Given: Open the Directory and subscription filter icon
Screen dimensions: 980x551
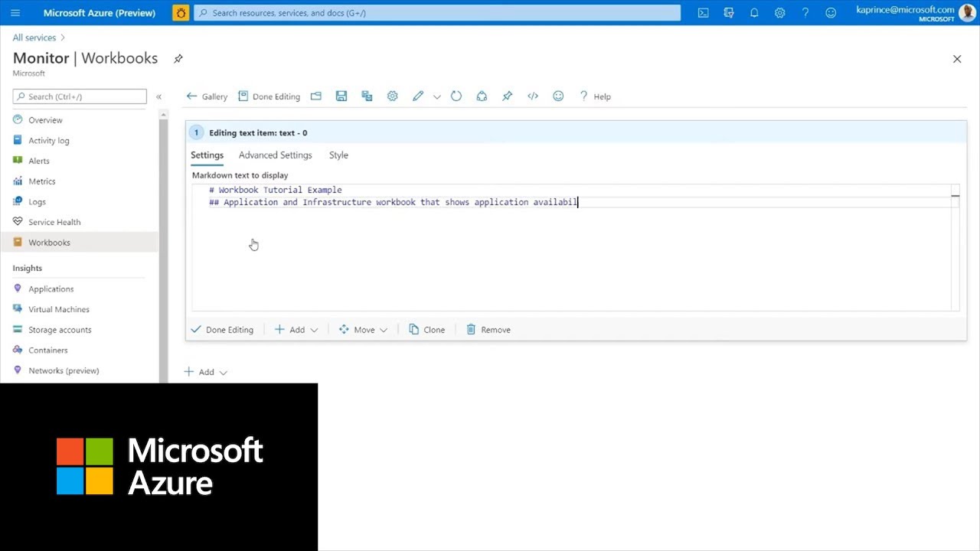Looking at the screenshot, I should tap(729, 12).
